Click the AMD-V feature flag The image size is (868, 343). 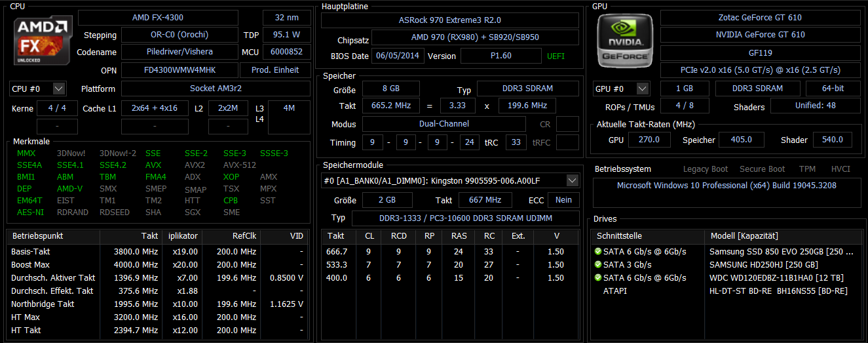click(x=70, y=189)
